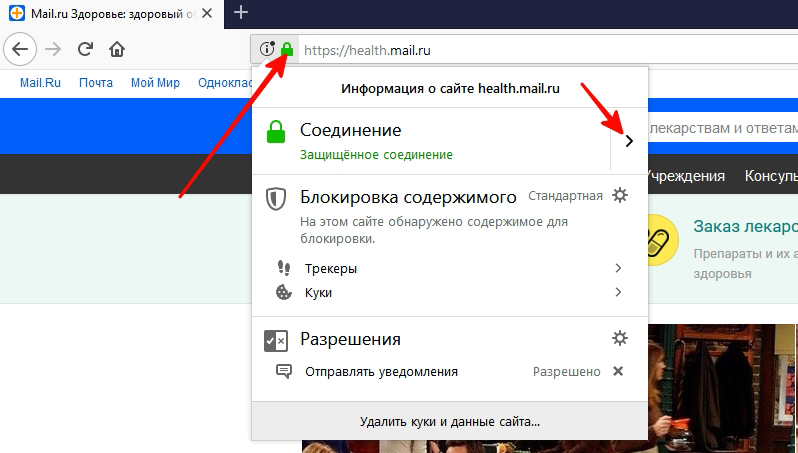
Task: Open the Консультации menu item on the page
Action: tap(771, 176)
